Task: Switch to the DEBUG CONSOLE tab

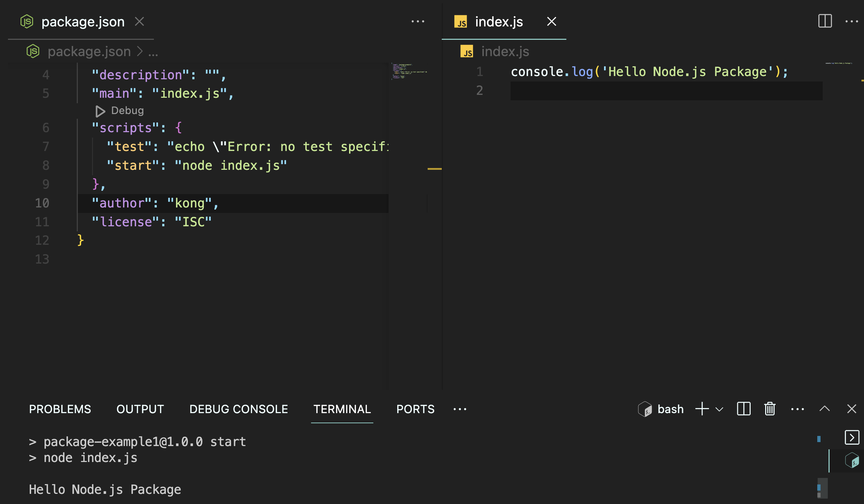Action: click(238, 409)
